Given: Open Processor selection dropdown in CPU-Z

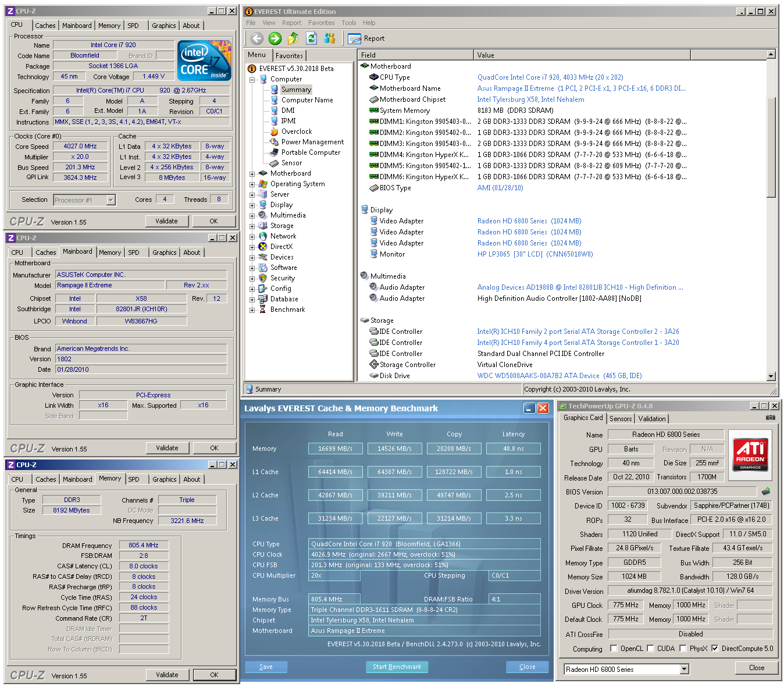Looking at the screenshot, I should click(111, 200).
